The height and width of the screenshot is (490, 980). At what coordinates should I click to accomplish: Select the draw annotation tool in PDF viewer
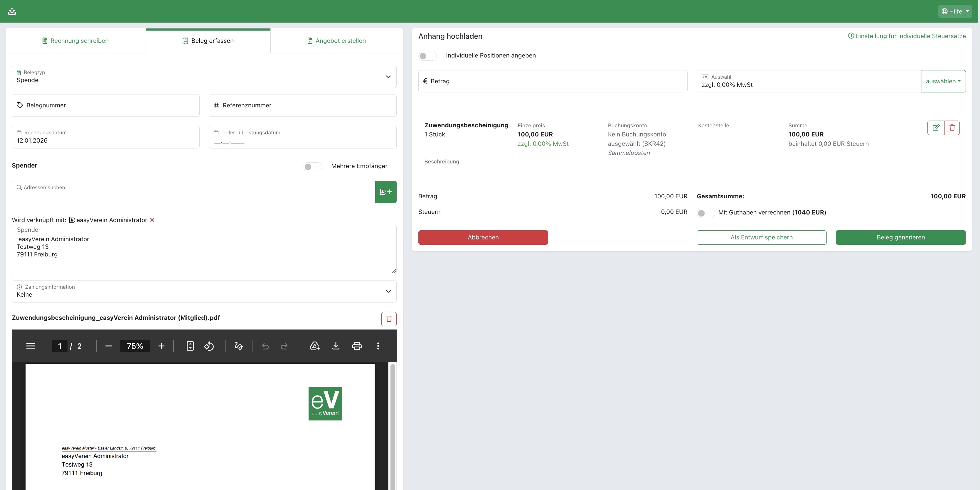[x=238, y=346]
